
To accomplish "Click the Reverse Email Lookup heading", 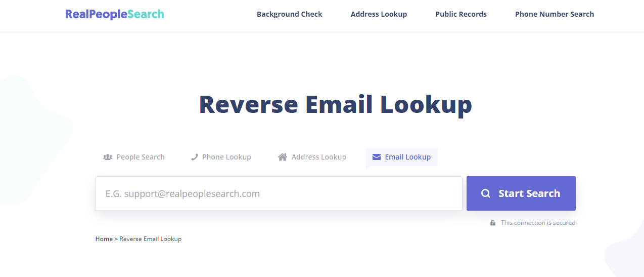I will pyautogui.click(x=336, y=104).
